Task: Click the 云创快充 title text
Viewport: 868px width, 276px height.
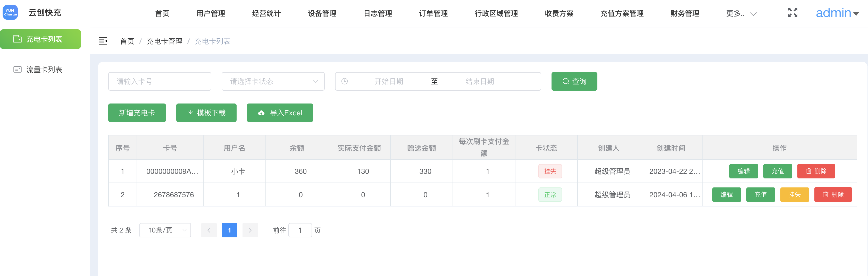Action: click(x=45, y=12)
